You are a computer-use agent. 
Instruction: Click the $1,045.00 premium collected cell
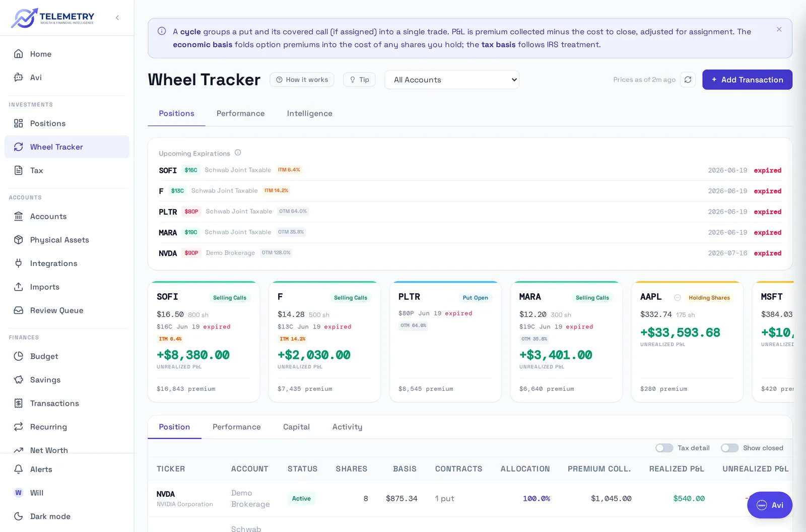click(611, 499)
